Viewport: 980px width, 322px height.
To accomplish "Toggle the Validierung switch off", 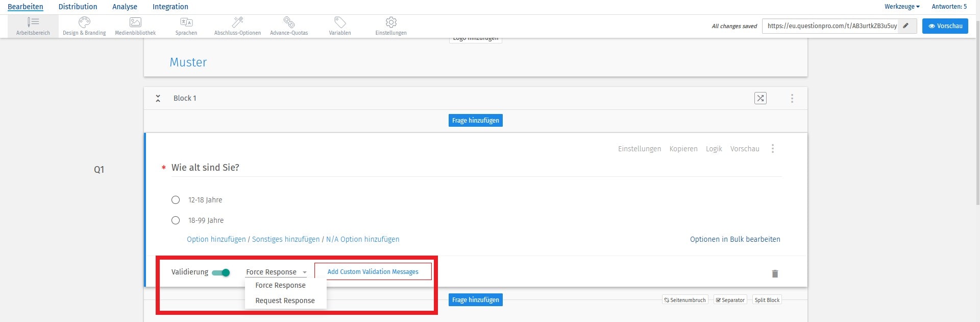I will pos(221,272).
